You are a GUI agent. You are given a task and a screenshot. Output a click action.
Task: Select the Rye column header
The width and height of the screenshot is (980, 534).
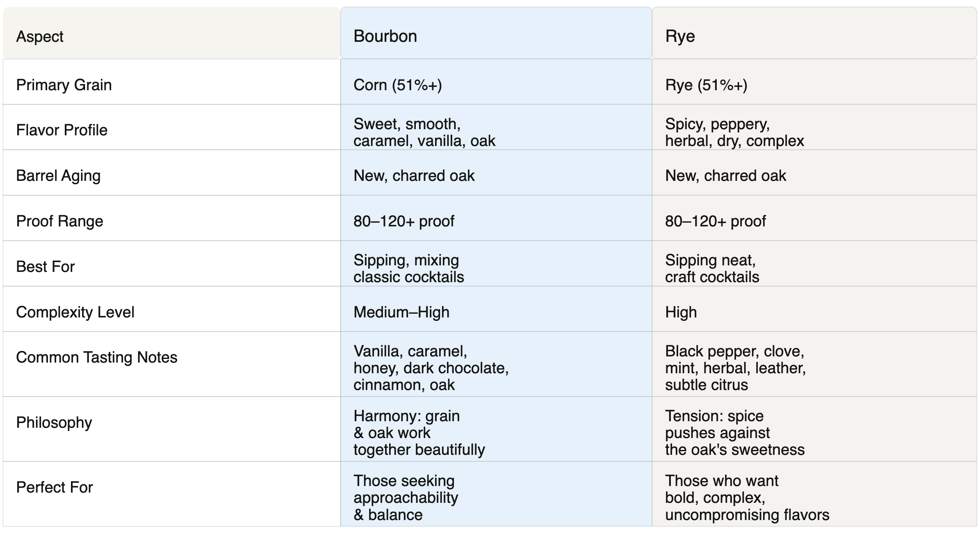click(680, 36)
